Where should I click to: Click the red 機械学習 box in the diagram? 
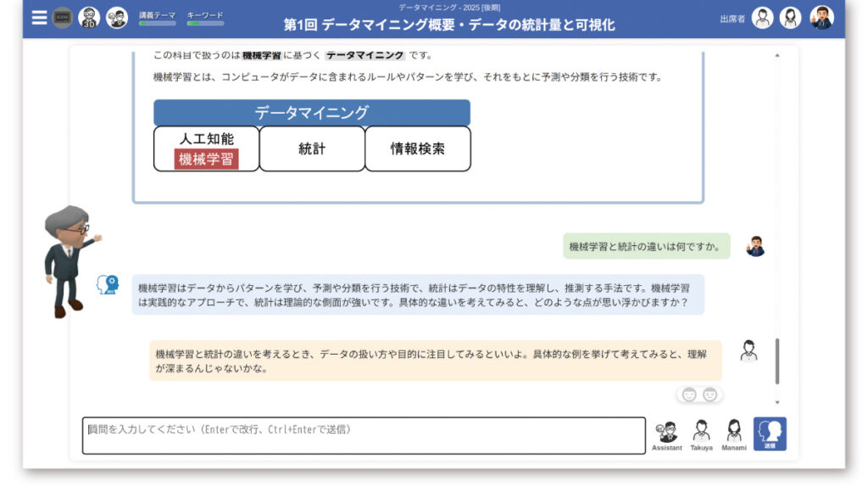pyautogui.click(x=206, y=159)
